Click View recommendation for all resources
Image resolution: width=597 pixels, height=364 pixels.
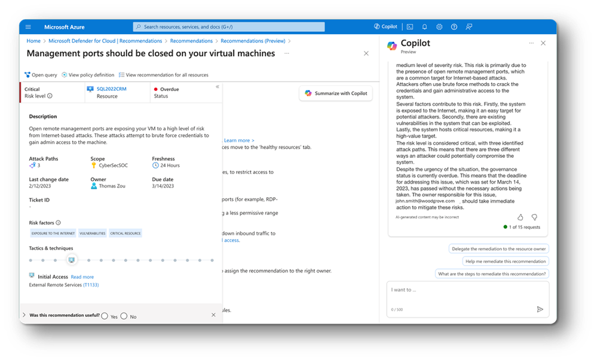pos(163,75)
